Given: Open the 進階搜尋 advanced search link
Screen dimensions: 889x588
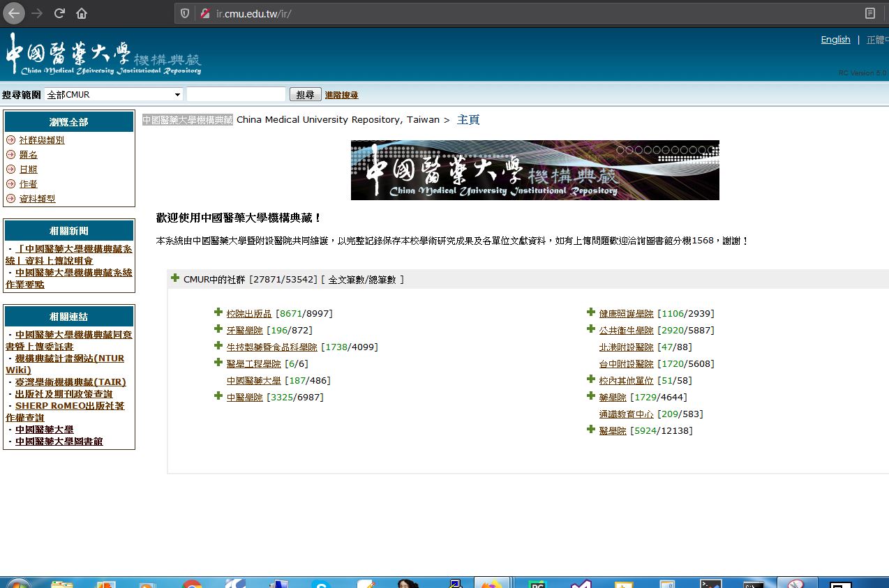Looking at the screenshot, I should pyautogui.click(x=342, y=95).
